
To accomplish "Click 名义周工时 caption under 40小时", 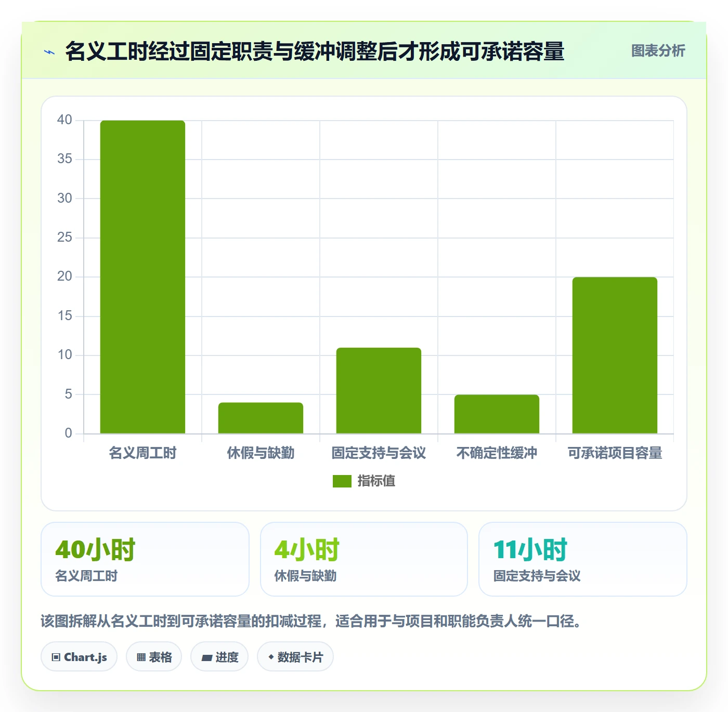I will (x=86, y=576).
